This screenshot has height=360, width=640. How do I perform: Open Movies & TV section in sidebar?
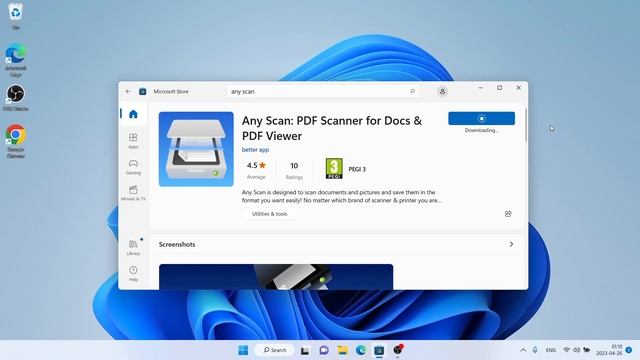tap(133, 193)
